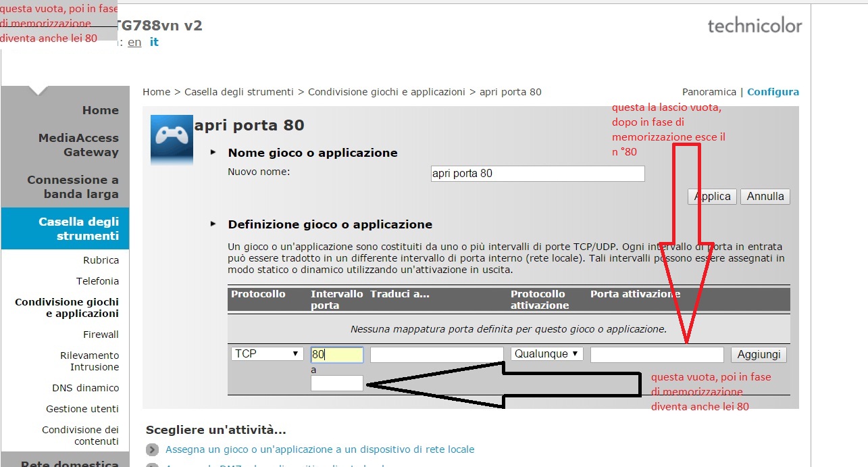Open Home in the sidebar
868x467 pixels.
point(100,110)
